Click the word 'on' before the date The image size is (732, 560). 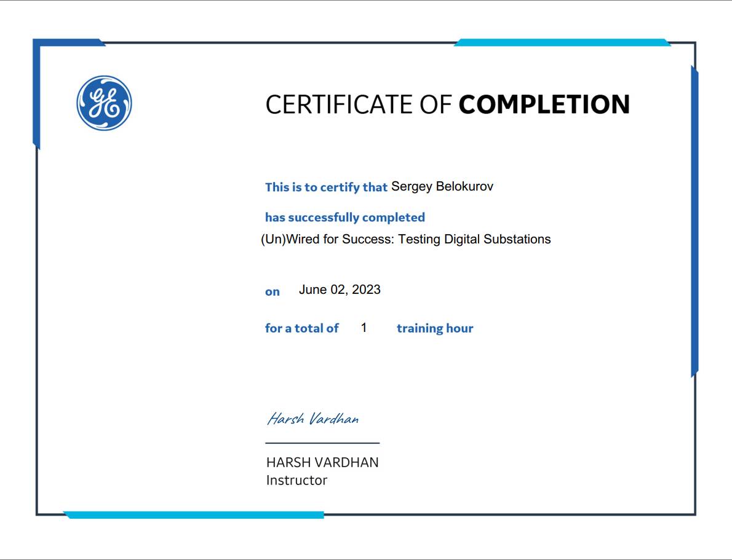point(273,292)
